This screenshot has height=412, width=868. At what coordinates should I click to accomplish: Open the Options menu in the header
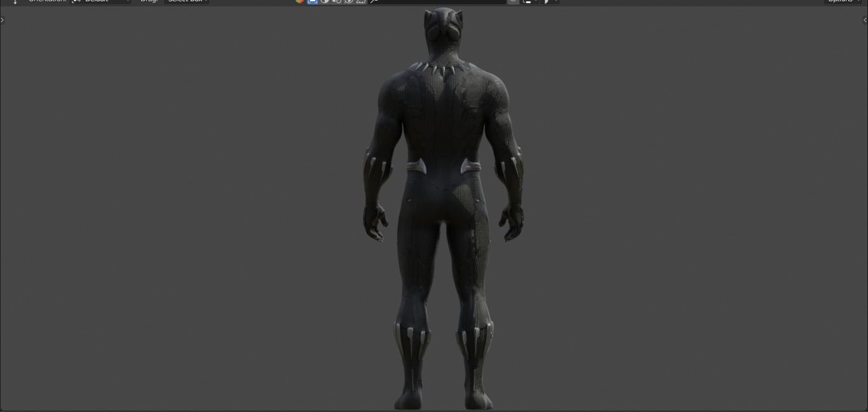point(842,1)
